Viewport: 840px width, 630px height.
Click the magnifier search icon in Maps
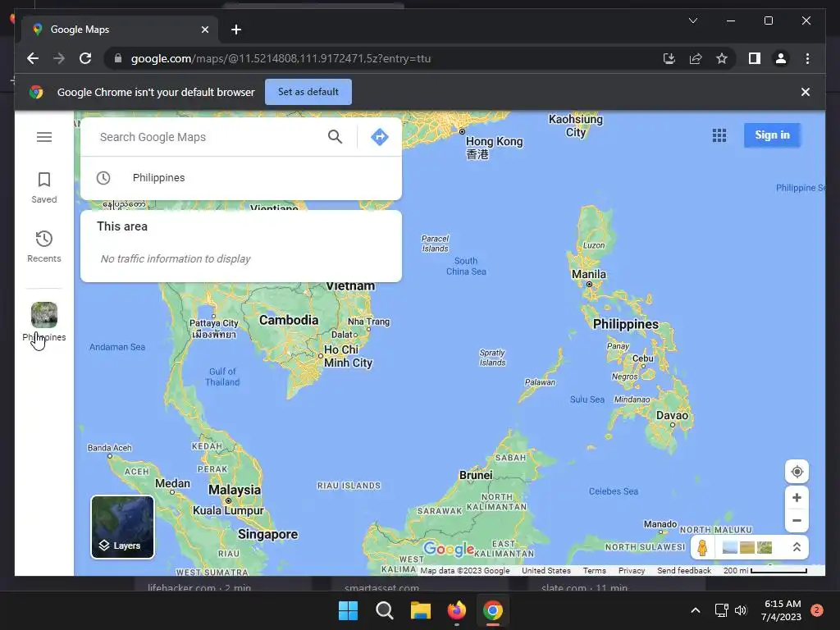335,137
